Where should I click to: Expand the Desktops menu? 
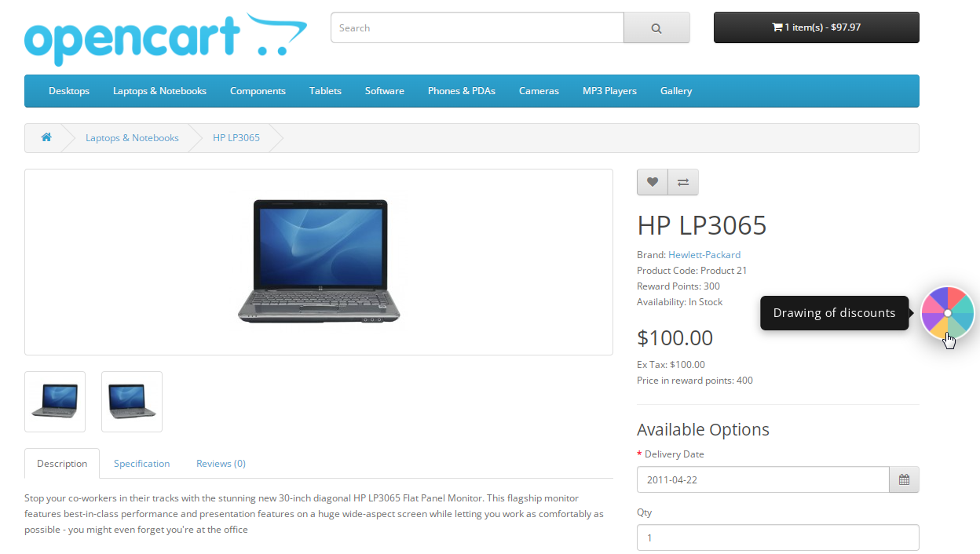[69, 91]
